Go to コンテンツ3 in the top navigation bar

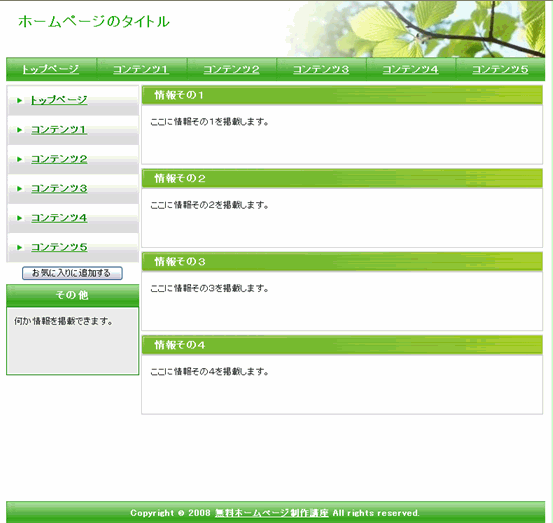[321, 69]
